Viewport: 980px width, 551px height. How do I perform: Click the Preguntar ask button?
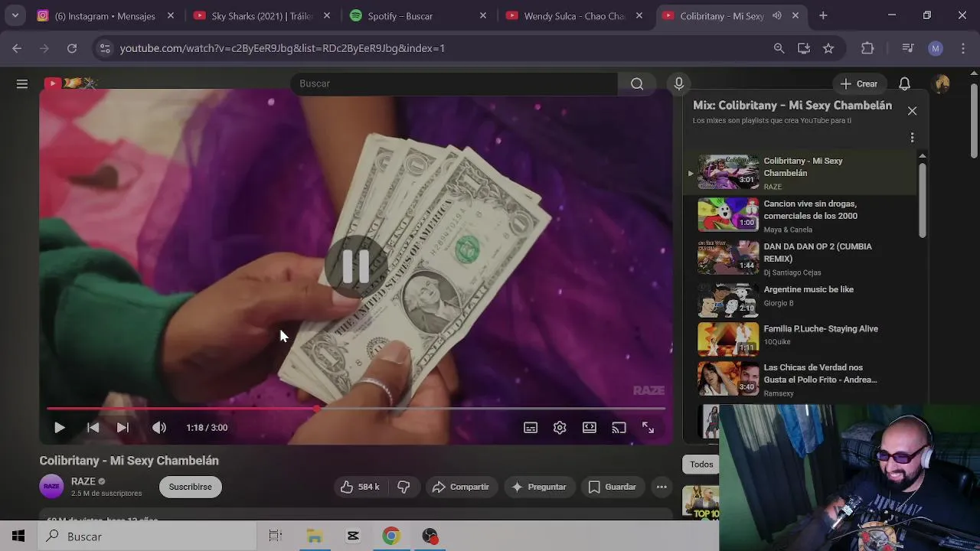[x=539, y=487]
